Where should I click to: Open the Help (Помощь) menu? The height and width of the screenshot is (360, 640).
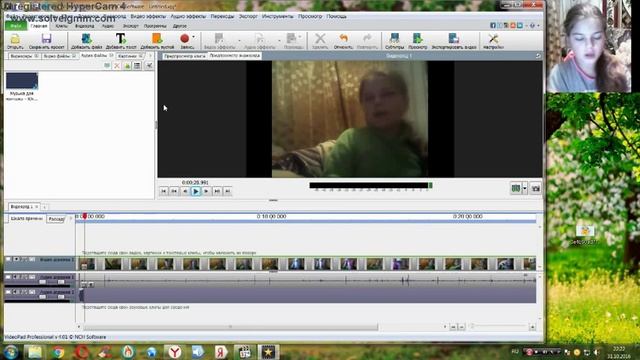coord(337,16)
